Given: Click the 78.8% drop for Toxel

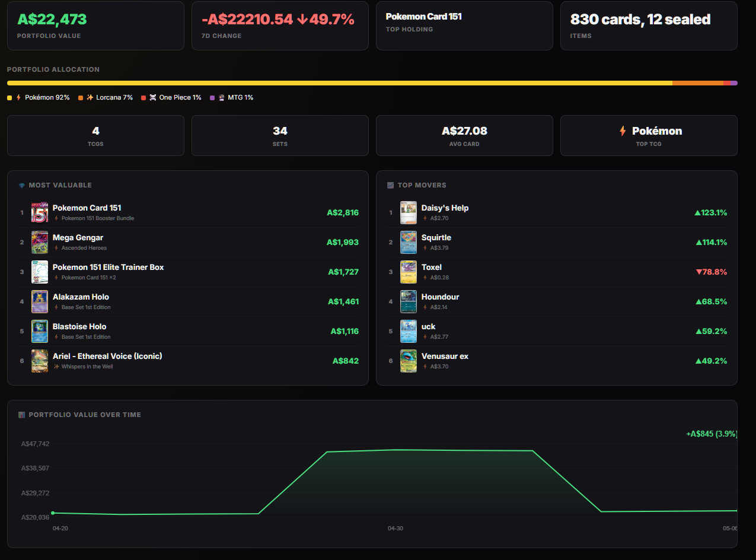Looking at the screenshot, I should pyautogui.click(x=712, y=272).
